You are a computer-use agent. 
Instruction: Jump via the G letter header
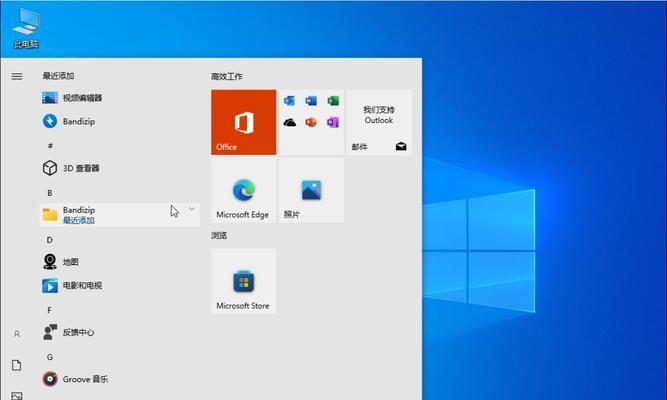pos(50,357)
